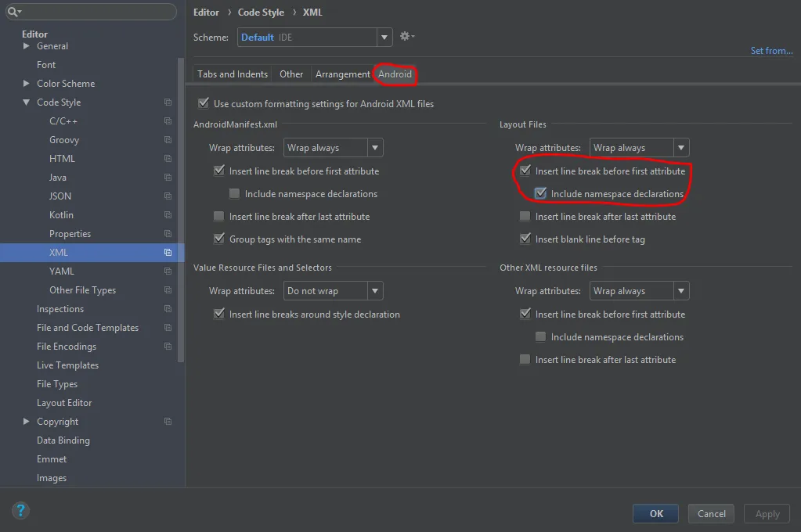801x532 pixels.
Task: Enable Other XML Include namespace declarations
Action: (x=540, y=336)
